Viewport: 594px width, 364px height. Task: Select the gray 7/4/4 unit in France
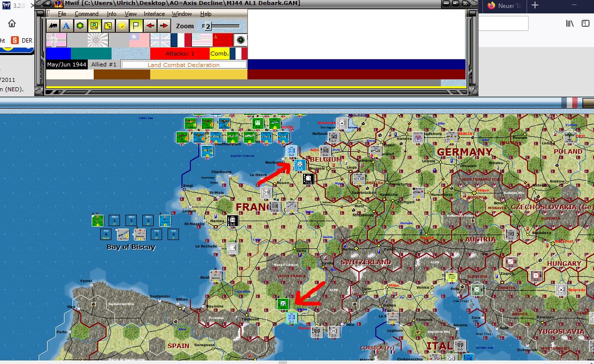coord(275,207)
